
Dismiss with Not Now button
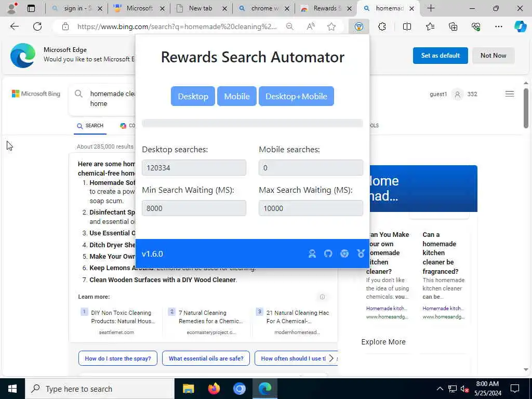click(494, 55)
